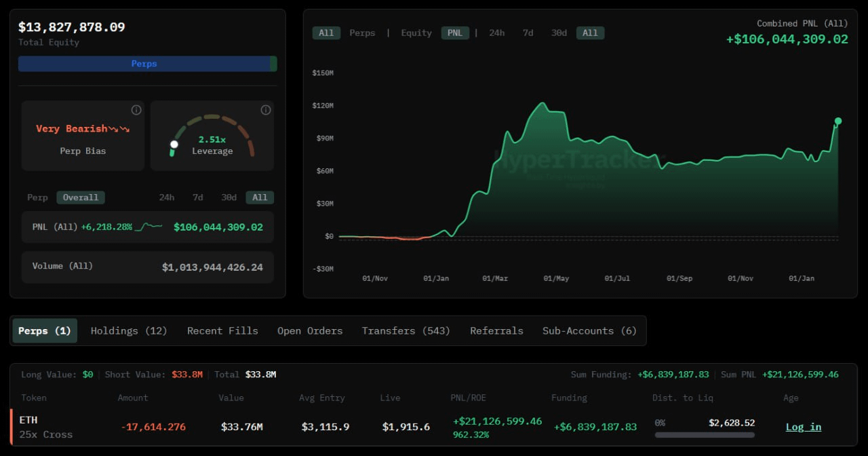Screen dimensions: 868x456
Task: Click the Funding column header
Action: [x=570, y=398]
